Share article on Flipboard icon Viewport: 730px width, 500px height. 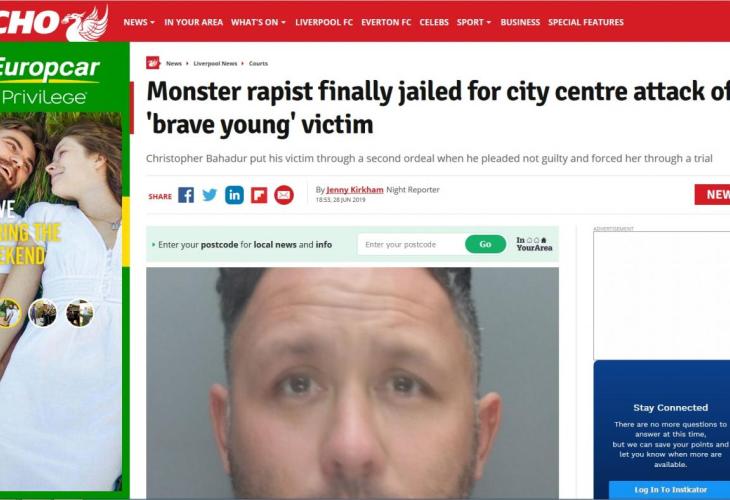pyautogui.click(x=259, y=195)
